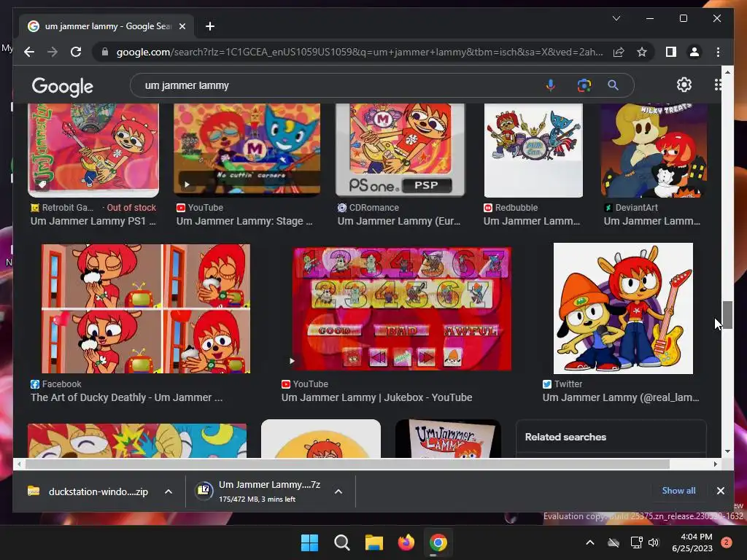747x560 pixels.
Task: Open DeviantArt Milky Treats image
Action: [x=654, y=150]
